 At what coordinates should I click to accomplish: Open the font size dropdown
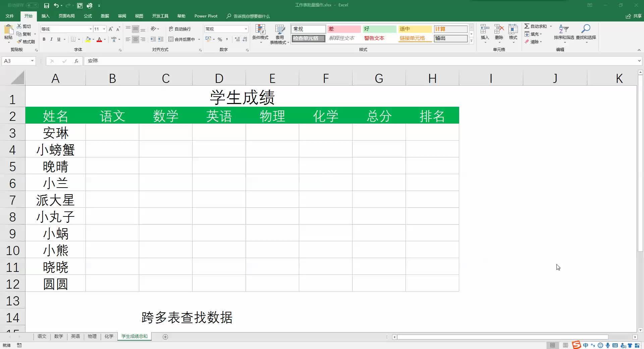tap(104, 29)
